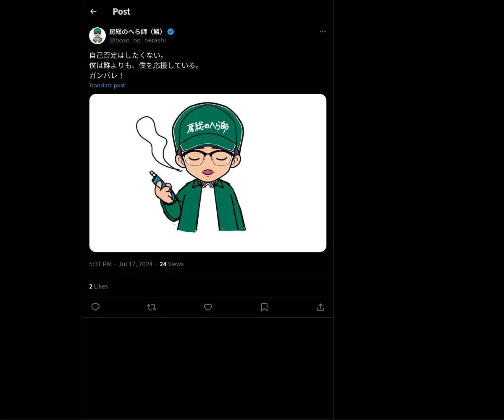504x420 pixels.
Task: Open the three-dot More options menu
Action: point(323,31)
